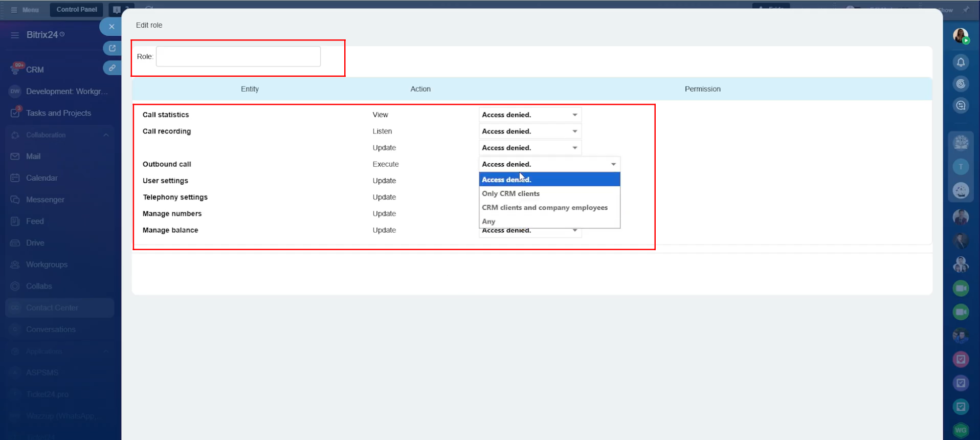Toggle the Bitrix24 hamburger sidebar icon

[x=15, y=35]
